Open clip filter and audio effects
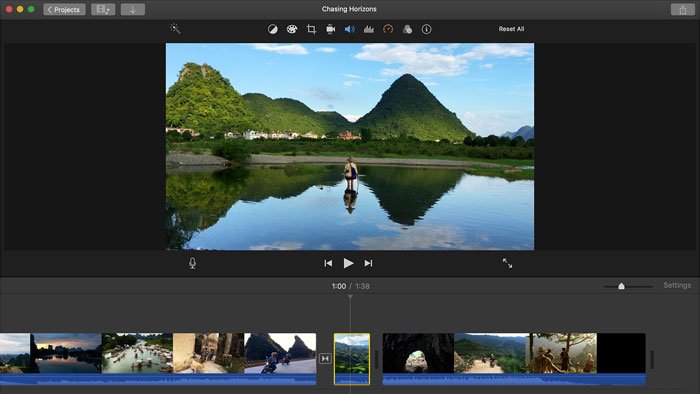700x394 pixels. pyautogui.click(x=407, y=29)
